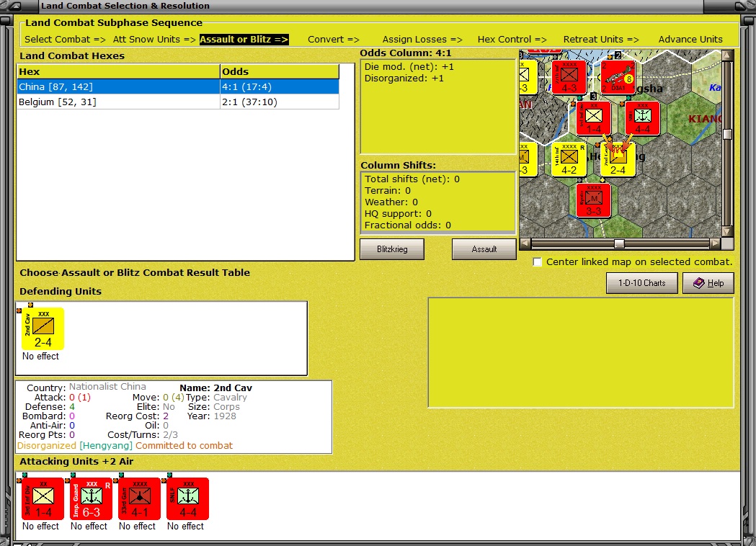This screenshot has width=756, height=546.
Task: Click the map's vertical scrollbar down arrow
Action: (728, 232)
